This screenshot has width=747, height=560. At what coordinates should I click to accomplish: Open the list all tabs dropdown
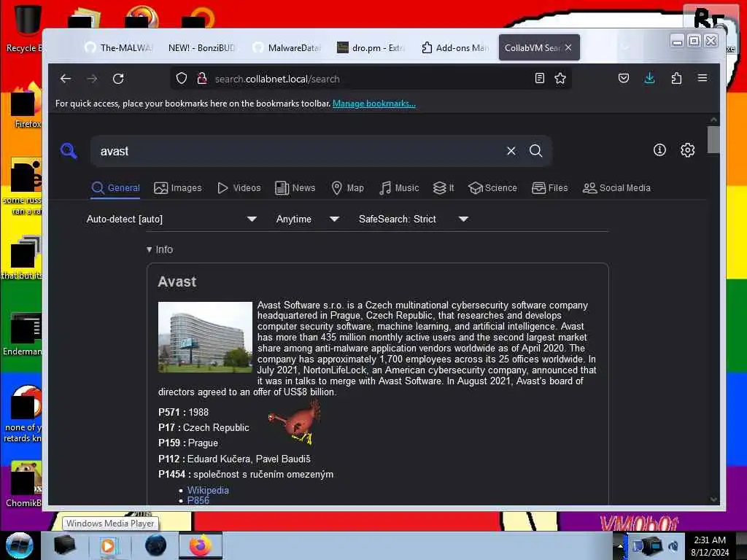click(x=627, y=47)
